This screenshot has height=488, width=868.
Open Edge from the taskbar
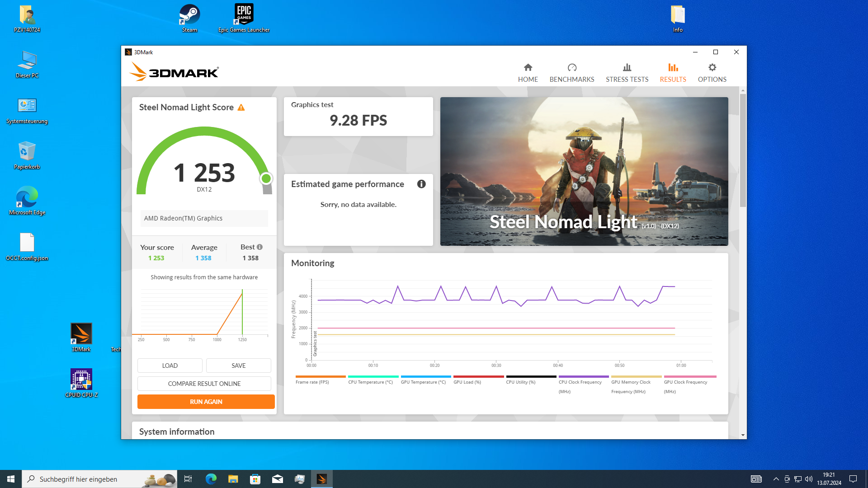click(x=211, y=479)
